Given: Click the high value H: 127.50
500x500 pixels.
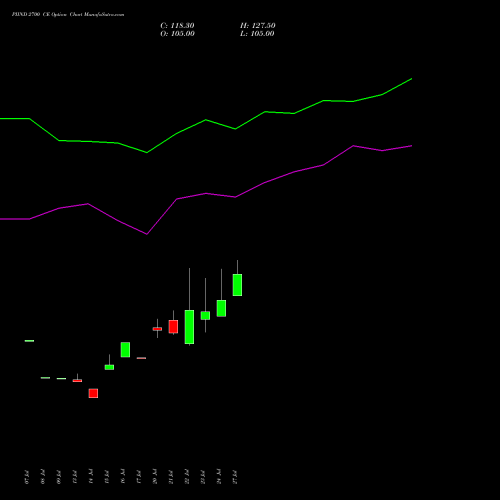Looking at the screenshot, I should pos(258,26).
